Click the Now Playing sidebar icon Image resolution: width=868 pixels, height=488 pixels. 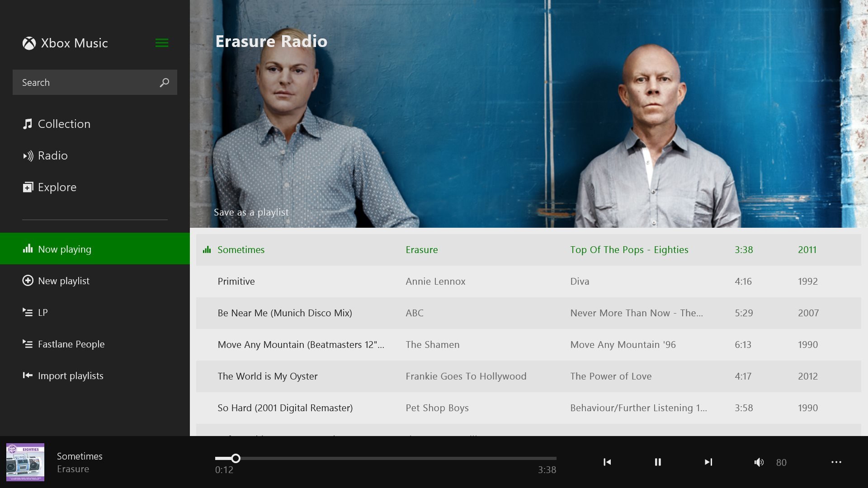[28, 249]
